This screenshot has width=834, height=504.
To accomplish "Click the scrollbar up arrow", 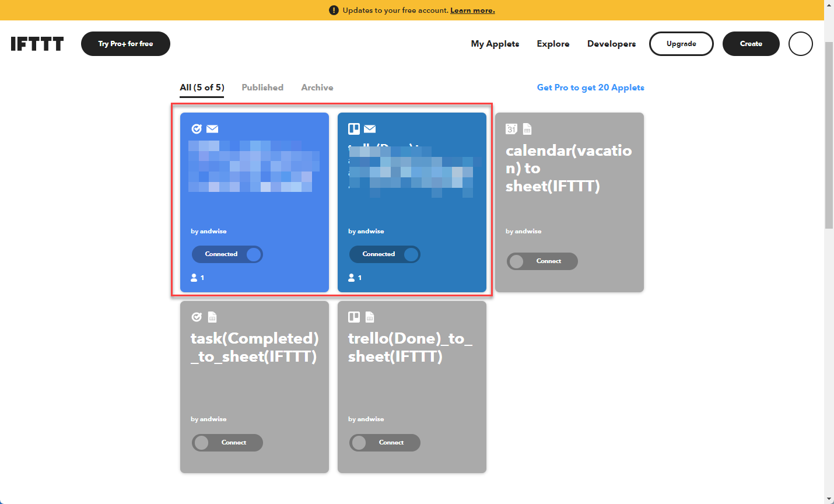I will tap(829, 5).
